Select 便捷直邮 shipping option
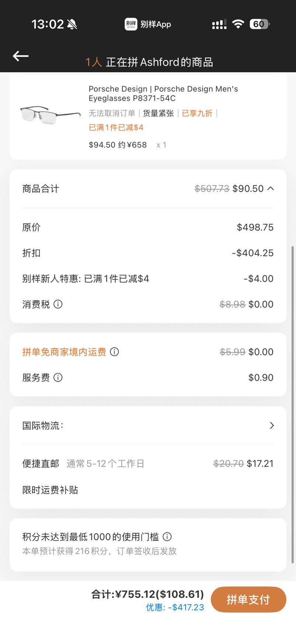 pos(148,463)
